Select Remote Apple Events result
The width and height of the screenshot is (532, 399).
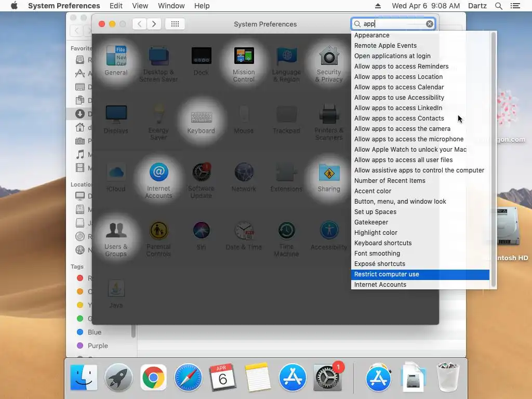coord(420,46)
